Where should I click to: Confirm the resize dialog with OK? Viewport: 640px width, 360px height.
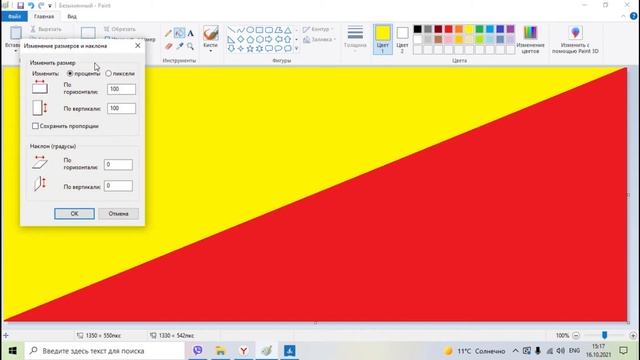pyautogui.click(x=74, y=213)
